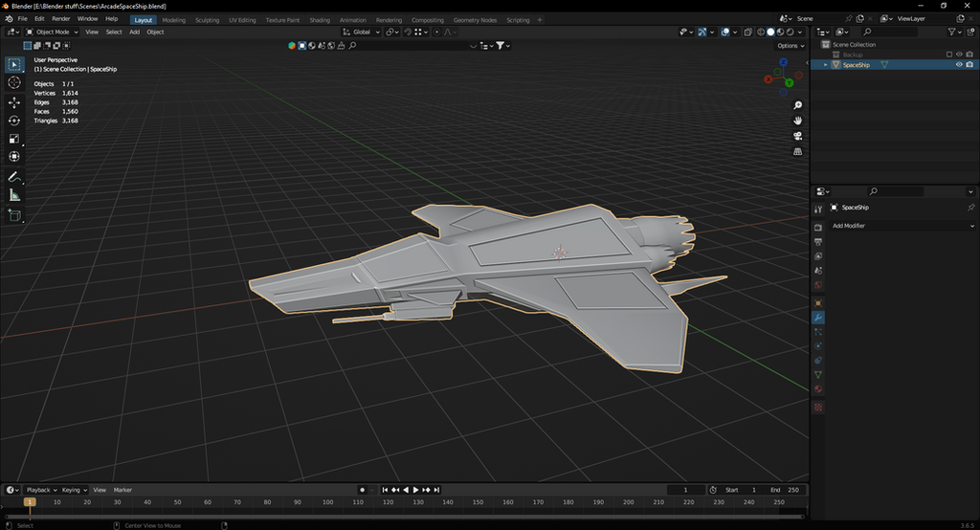Screen dimensions: 980x530
Task: Click the timeline Marker menu
Action: point(122,490)
